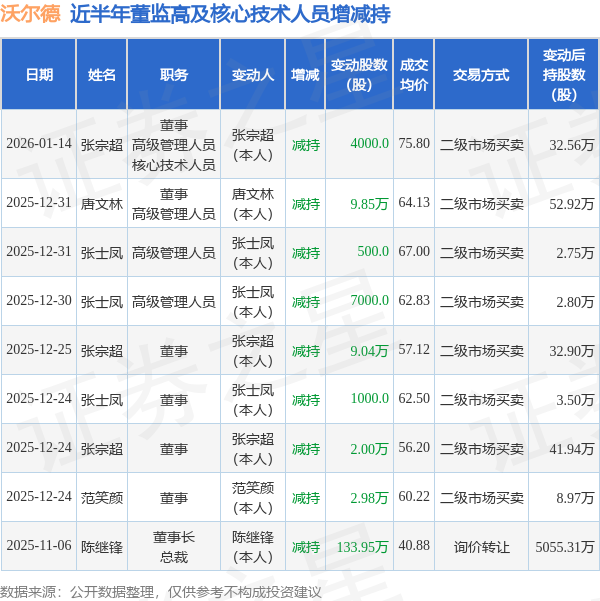
Task: Click the 姓名 column header
Action: pyautogui.click(x=102, y=75)
